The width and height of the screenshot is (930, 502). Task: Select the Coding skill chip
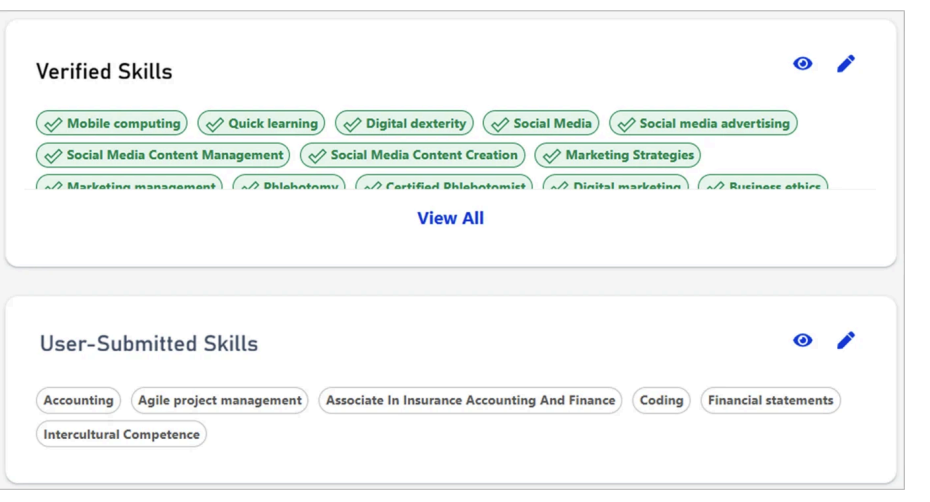[661, 401]
